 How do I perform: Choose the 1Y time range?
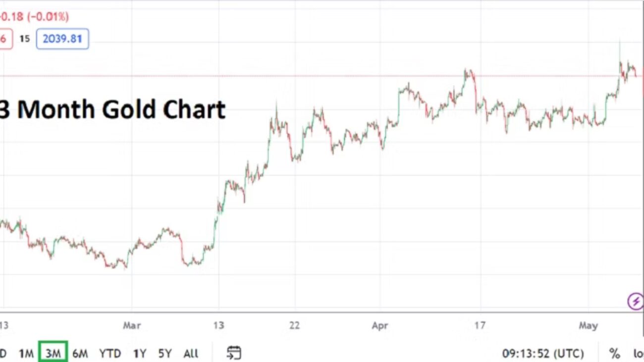(x=140, y=354)
